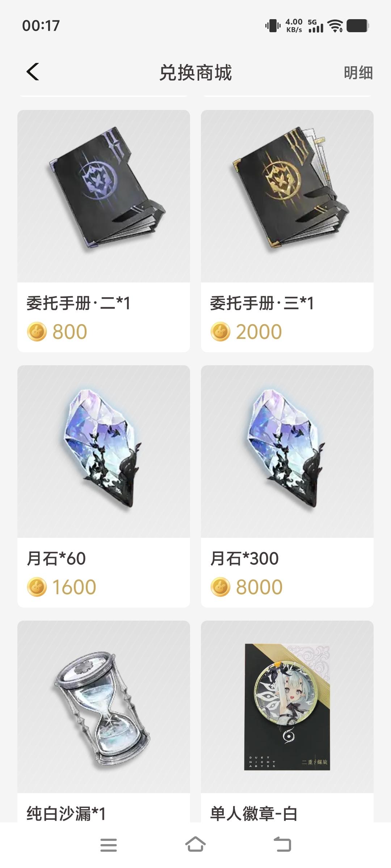Open the 明细 details page
The width and height of the screenshot is (391, 868).
358,73
